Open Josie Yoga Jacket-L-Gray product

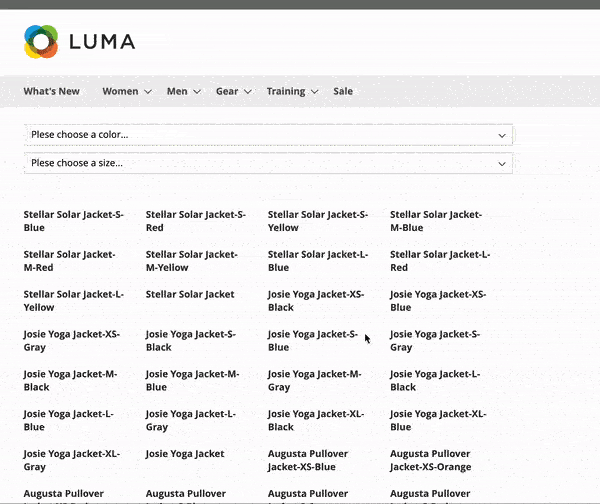click(191, 420)
